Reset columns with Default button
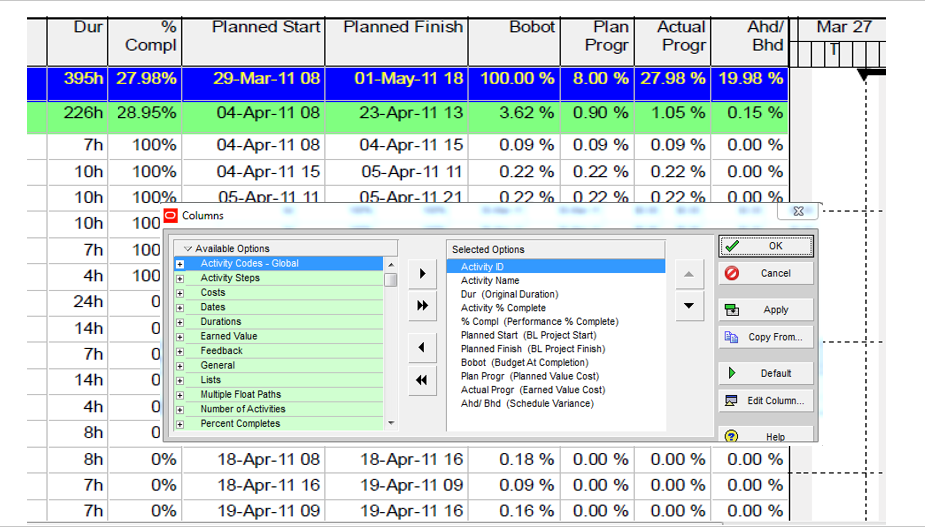 tap(766, 373)
